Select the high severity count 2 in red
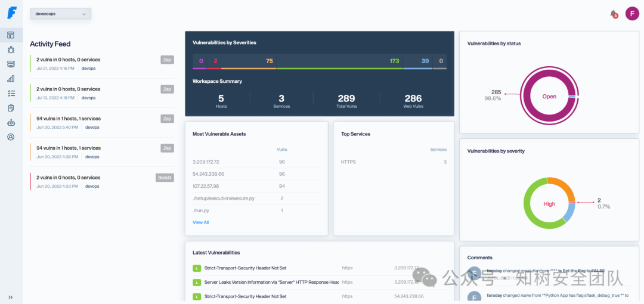 [x=214, y=61]
